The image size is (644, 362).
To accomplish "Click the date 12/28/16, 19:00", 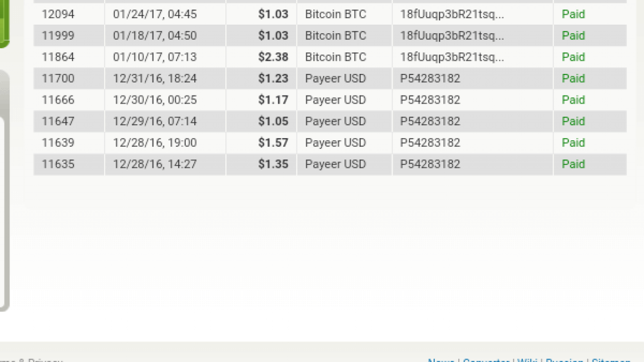I will (x=154, y=143).
